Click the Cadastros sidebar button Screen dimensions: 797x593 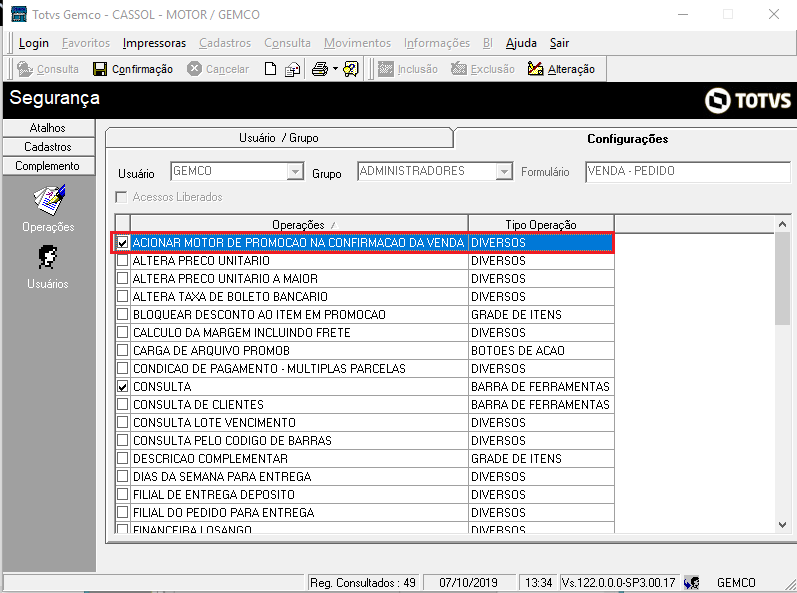(x=48, y=147)
